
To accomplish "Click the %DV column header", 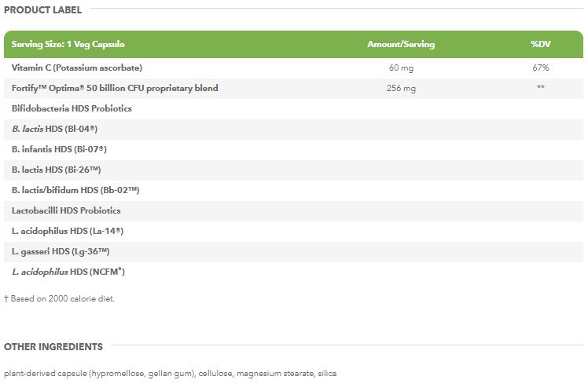I will click(540, 45).
